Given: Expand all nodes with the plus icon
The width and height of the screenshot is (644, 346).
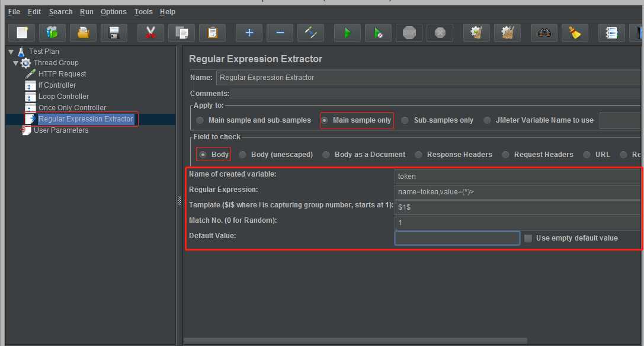Looking at the screenshot, I should (249, 33).
